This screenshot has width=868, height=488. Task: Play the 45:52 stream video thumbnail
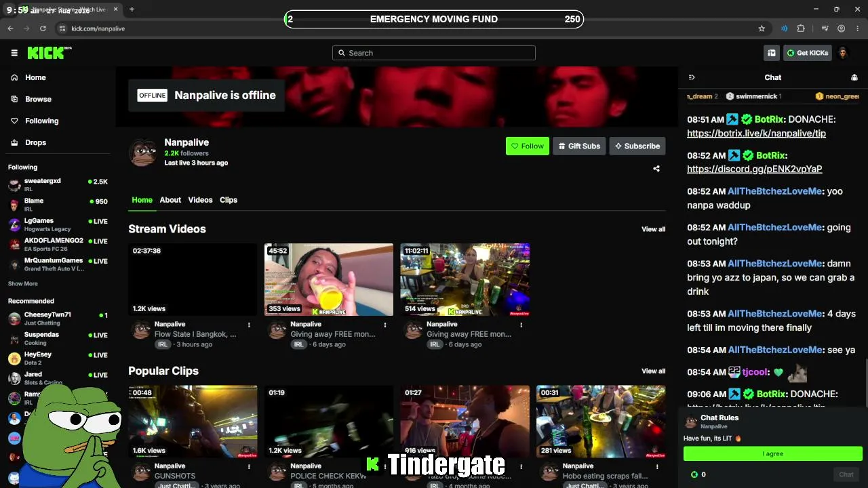click(x=329, y=279)
